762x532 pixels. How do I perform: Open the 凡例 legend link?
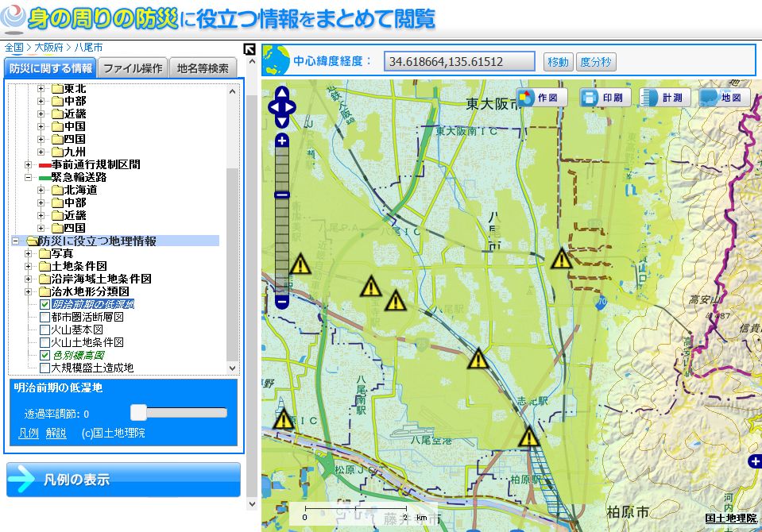click(x=28, y=433)
